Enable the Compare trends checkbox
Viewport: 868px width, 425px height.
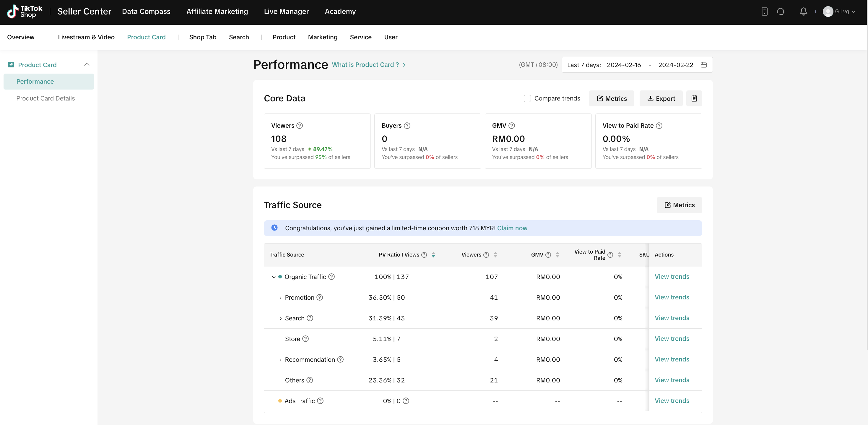(527, 98)
